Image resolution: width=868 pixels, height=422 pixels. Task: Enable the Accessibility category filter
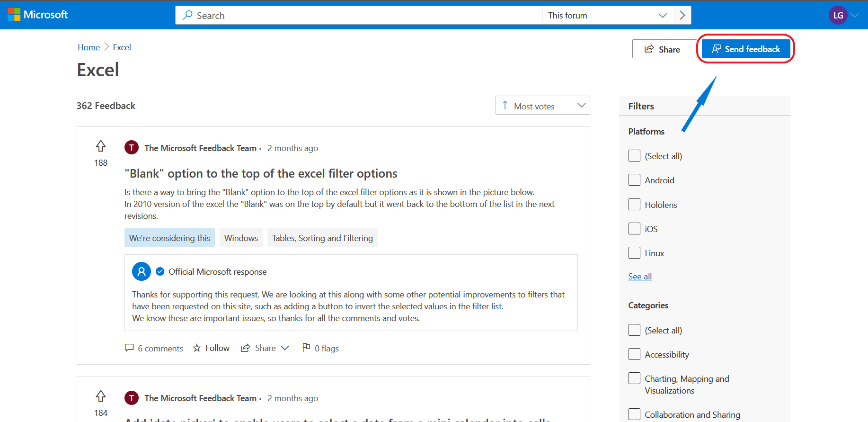point(634,354)
